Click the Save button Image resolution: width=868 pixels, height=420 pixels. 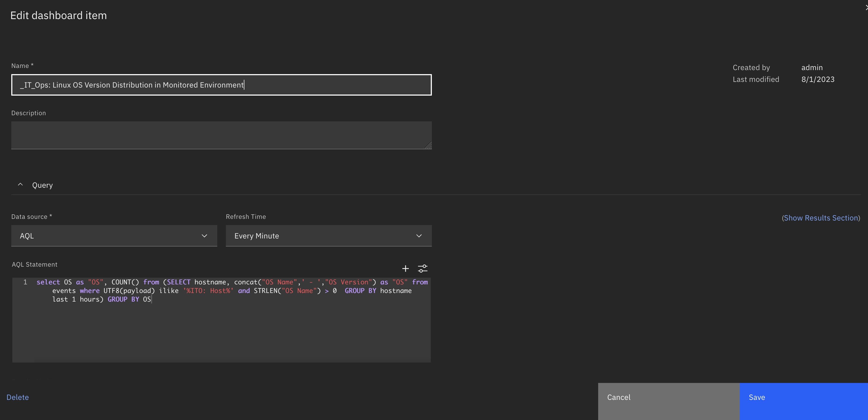coord(804,401)
